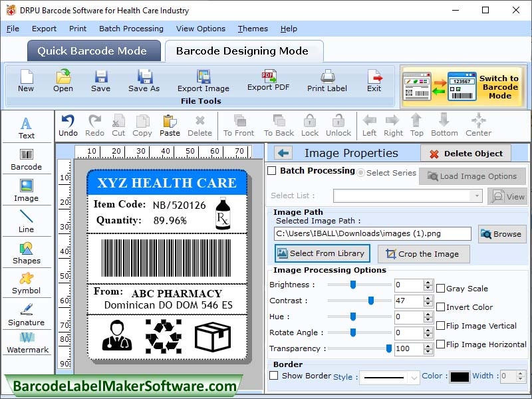Viewport: 532px width, 399px height.
Task: Click Select From Library button
Action: [x=322, y=253]
